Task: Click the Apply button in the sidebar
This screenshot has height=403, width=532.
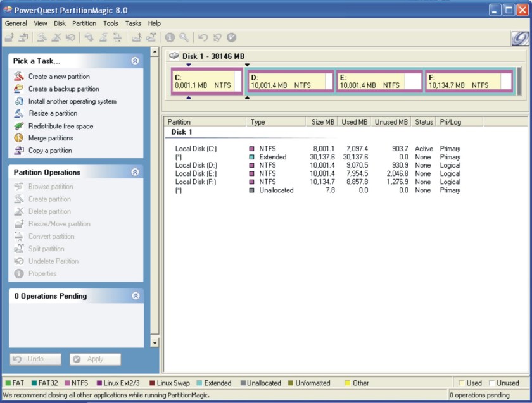Action: (96, 359)
